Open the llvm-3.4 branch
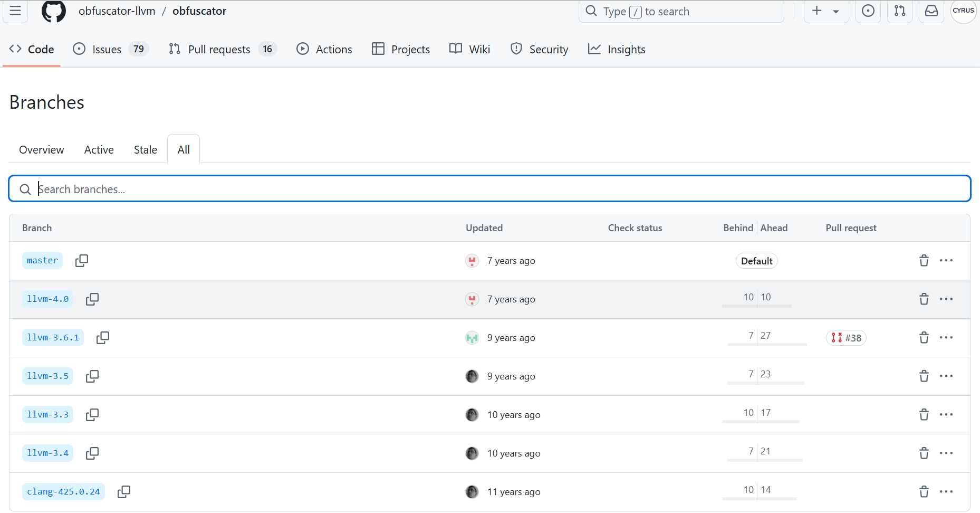This screenshot has width=980, height=513. pyautogui.click(x=47, y=453)
